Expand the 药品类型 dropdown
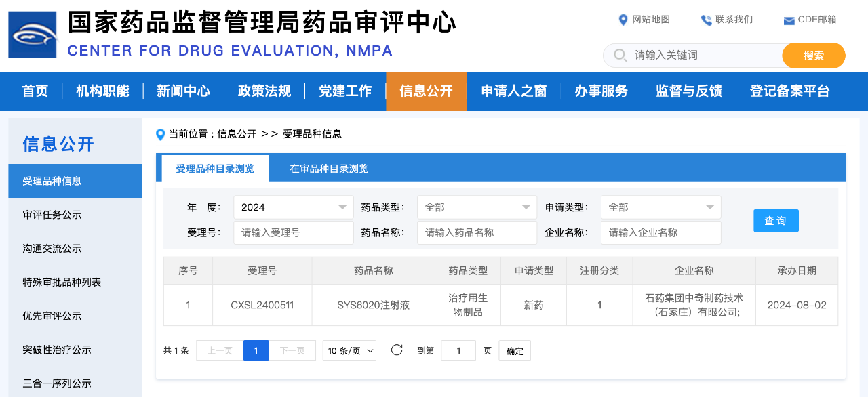This screenshot has width=868, height=397. point(477,207)
